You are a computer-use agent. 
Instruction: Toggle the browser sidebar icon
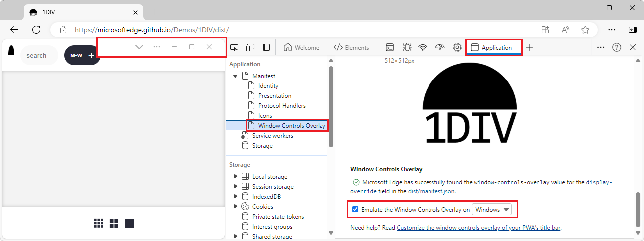pyautogui.click(x=632, y=30)
